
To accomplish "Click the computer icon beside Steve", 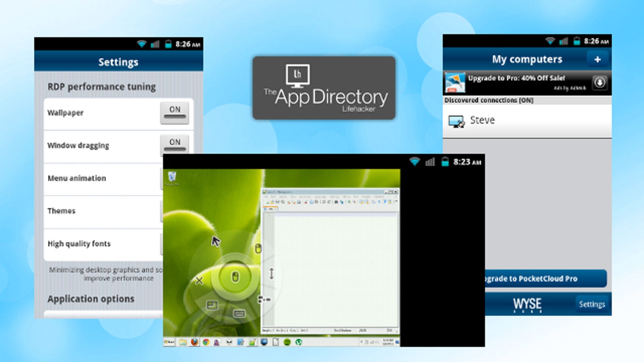I will pyautogui.click(x=457, y=121).
